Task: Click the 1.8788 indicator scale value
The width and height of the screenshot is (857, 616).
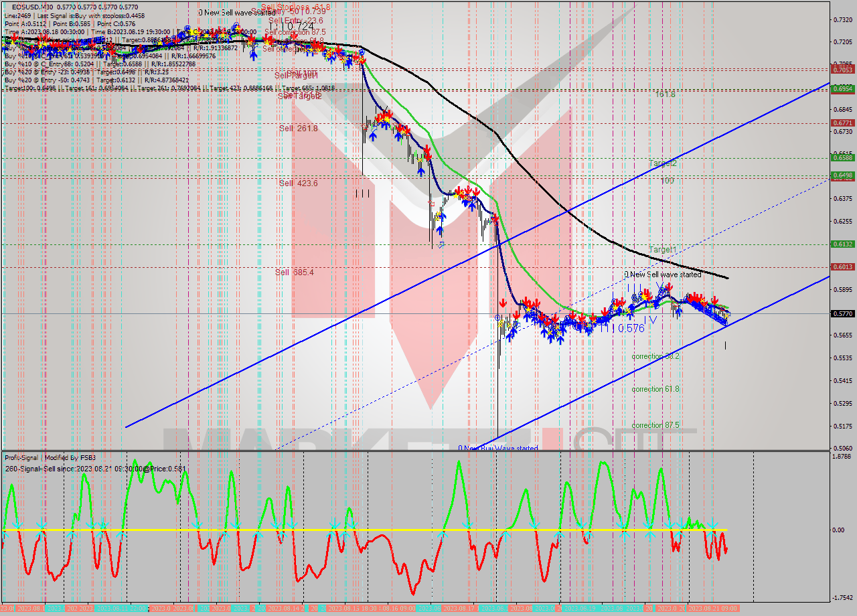Action: coord(842,457)
